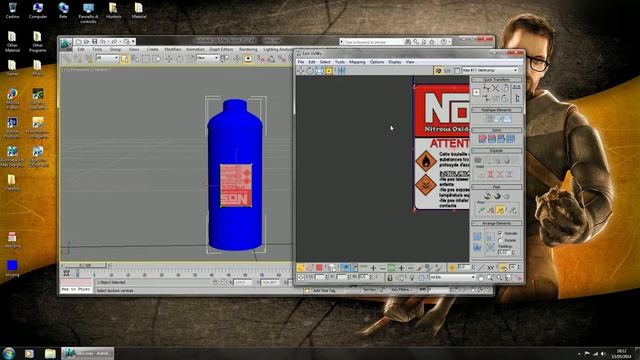
Task: Open File menu in Edit UVWs window
Action: tap(301, 62)
